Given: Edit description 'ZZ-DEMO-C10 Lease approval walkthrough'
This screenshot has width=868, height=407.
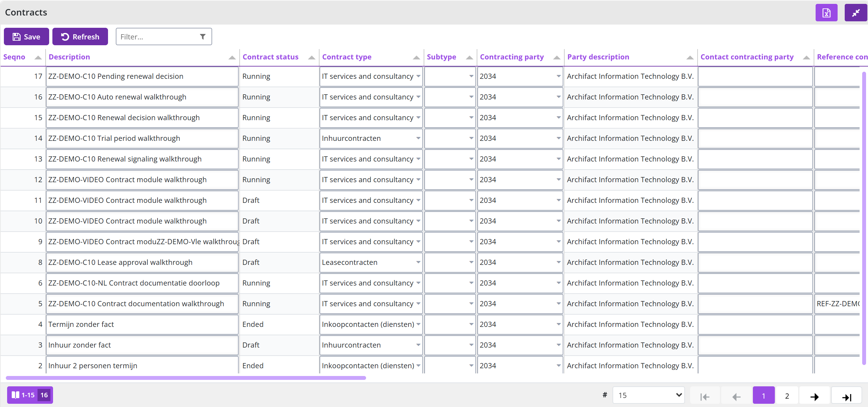Looking at the screenshot, I should (x=142, y=262).
